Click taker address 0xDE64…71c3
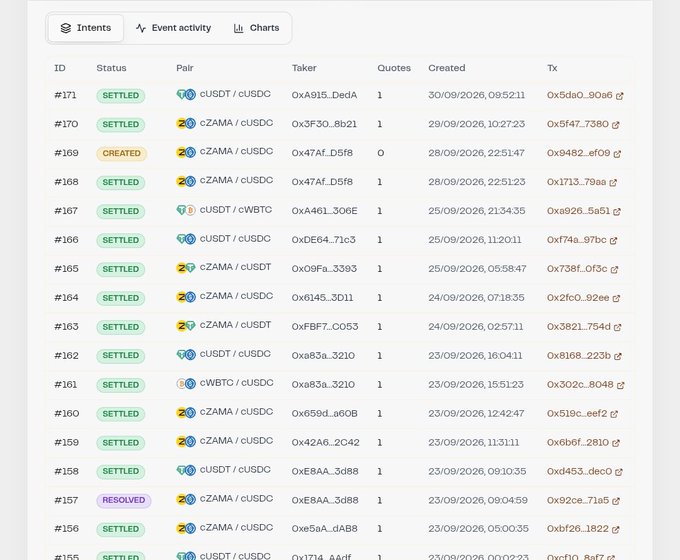 [x=324, y=240]
